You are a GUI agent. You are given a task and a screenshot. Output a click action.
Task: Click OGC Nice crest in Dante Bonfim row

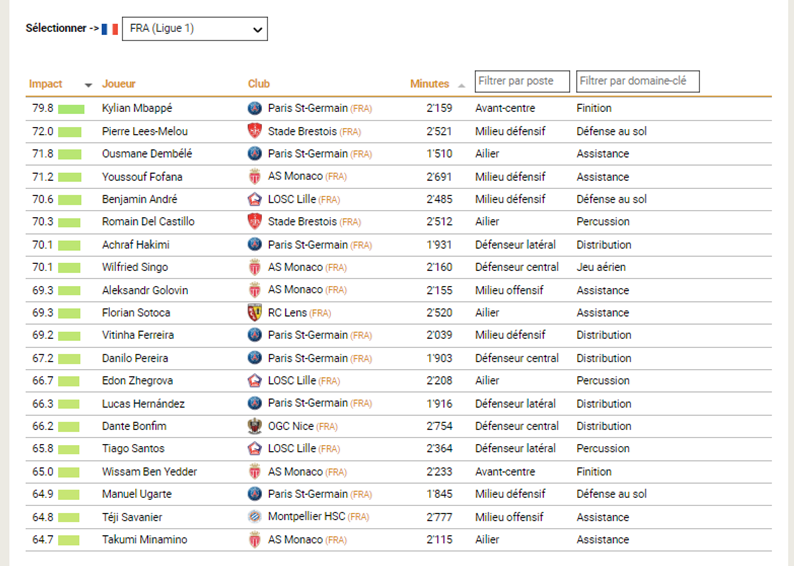(254, 426)
